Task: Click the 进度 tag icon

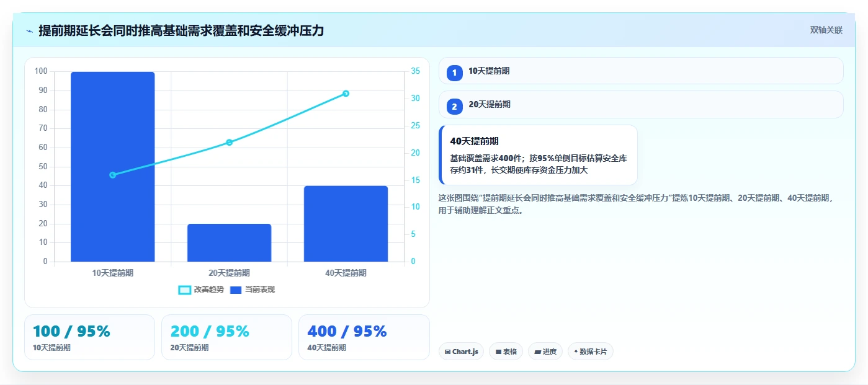Action: tap(537, 352)
